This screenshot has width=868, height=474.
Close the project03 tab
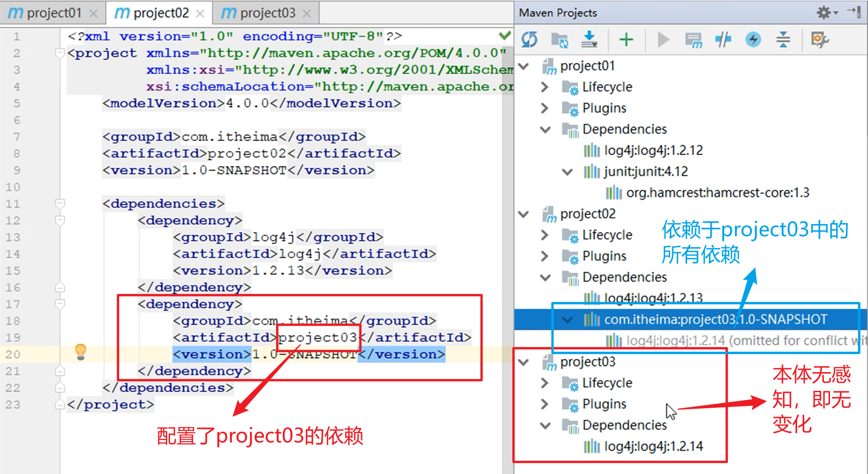click(x=307, y=14)
